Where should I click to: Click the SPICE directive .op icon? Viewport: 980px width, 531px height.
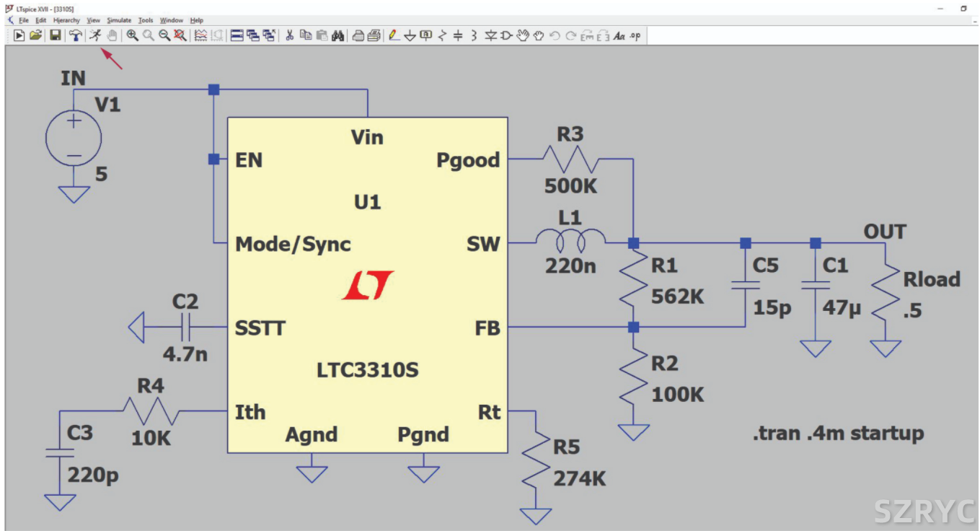coord(635,35)
